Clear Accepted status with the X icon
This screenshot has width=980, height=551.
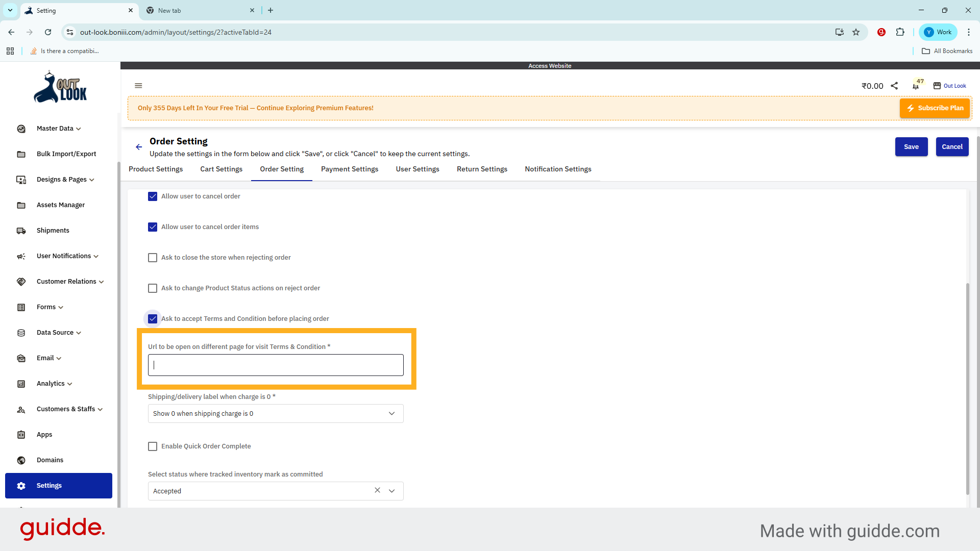pos(377,490)
